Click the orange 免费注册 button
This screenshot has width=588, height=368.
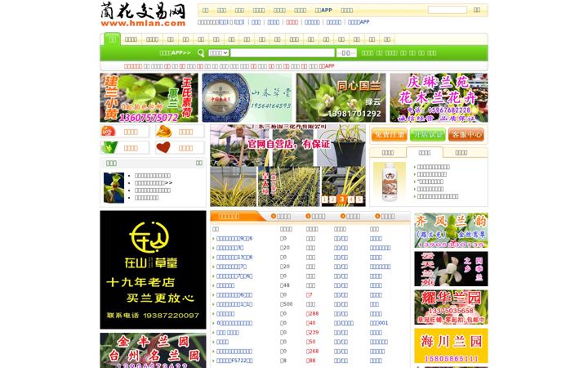click(390, 134)
